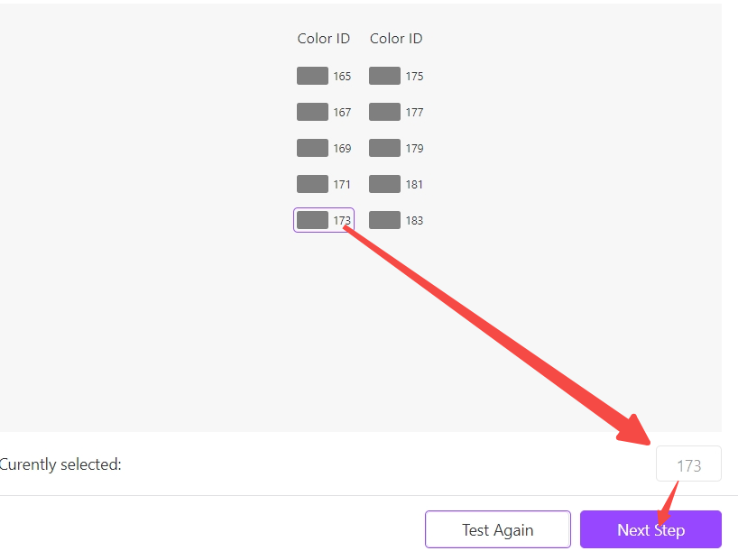Select the highlighted swatch for color 173
738x560 pixels.
pos(312,220)
